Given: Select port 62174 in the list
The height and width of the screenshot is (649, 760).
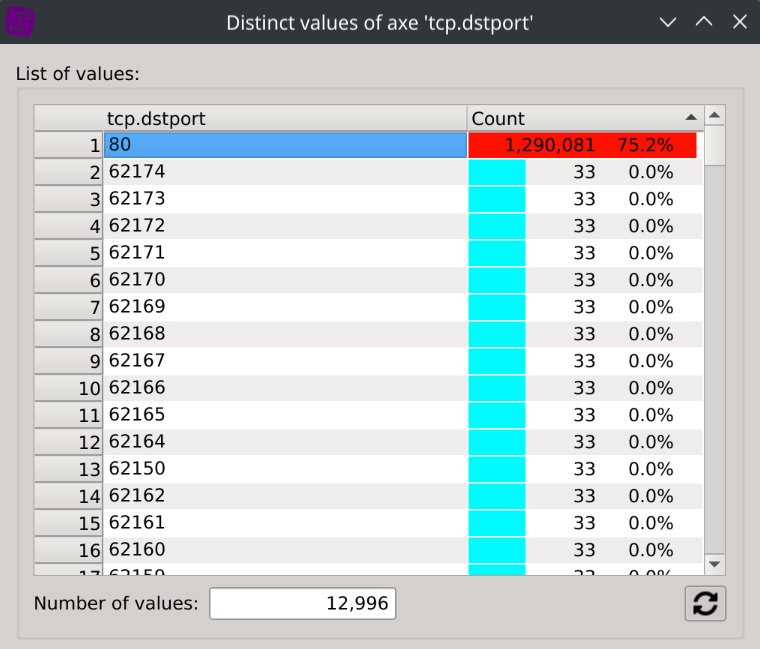Looking at the screenshot, I should coord(284,172).
